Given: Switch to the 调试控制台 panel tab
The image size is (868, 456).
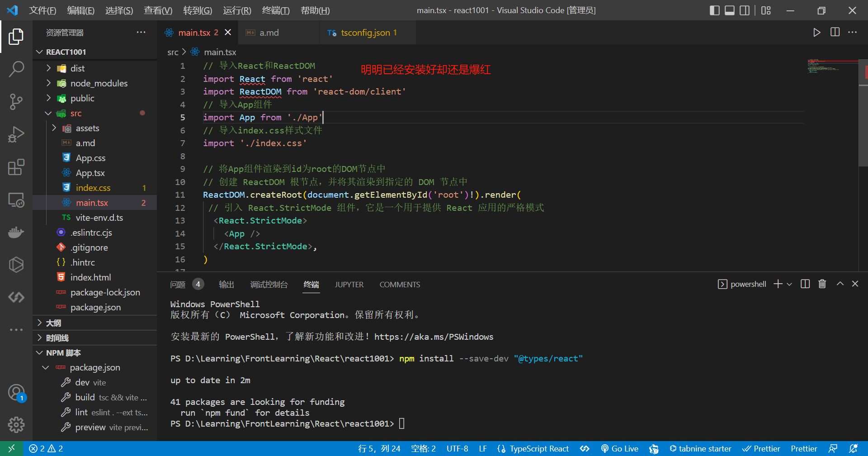Looking at the screenshot, I should [x=269, y=284].
